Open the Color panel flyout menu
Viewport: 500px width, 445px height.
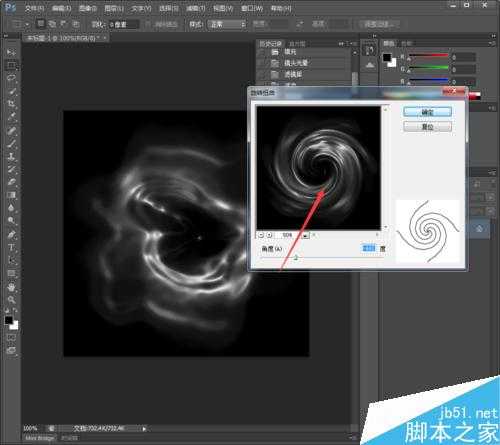click(x=492, y=44)
